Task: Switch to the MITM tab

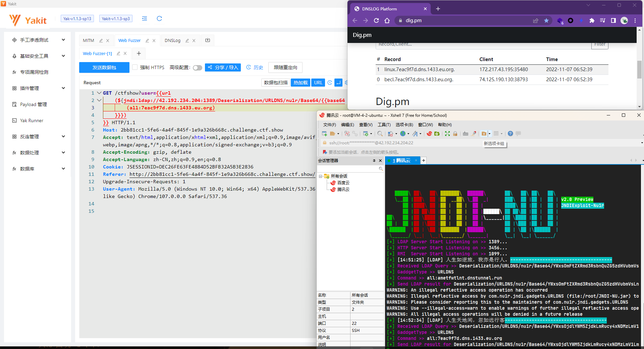Action: pos(89,41)
